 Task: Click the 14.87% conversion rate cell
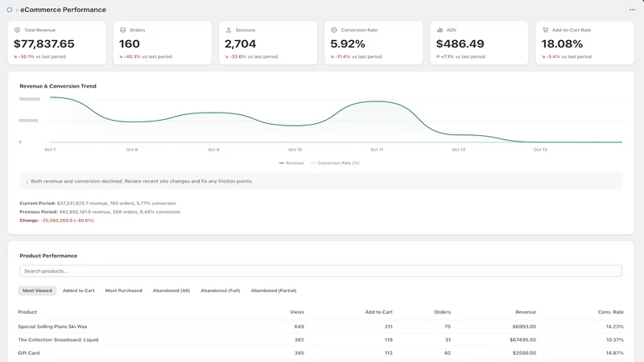pyautogui.click(x=615, y=353)
